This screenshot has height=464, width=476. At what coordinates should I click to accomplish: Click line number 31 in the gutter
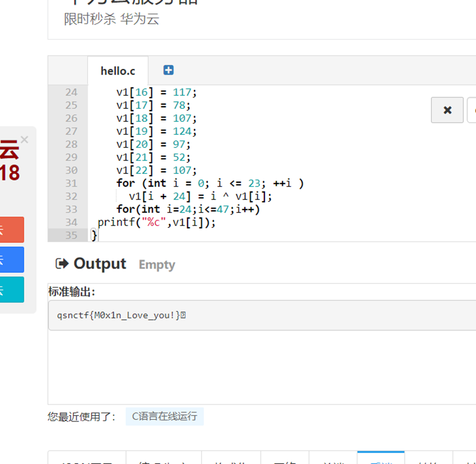tap(71, 183)
